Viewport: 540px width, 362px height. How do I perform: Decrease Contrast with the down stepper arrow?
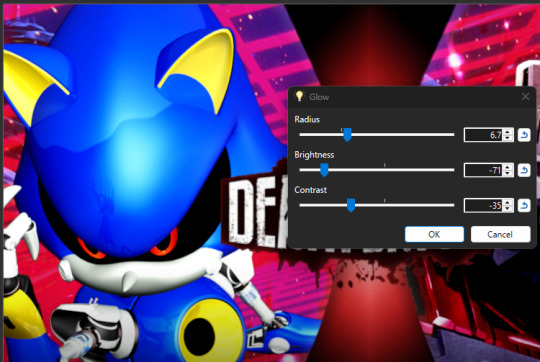coord(507,209)
